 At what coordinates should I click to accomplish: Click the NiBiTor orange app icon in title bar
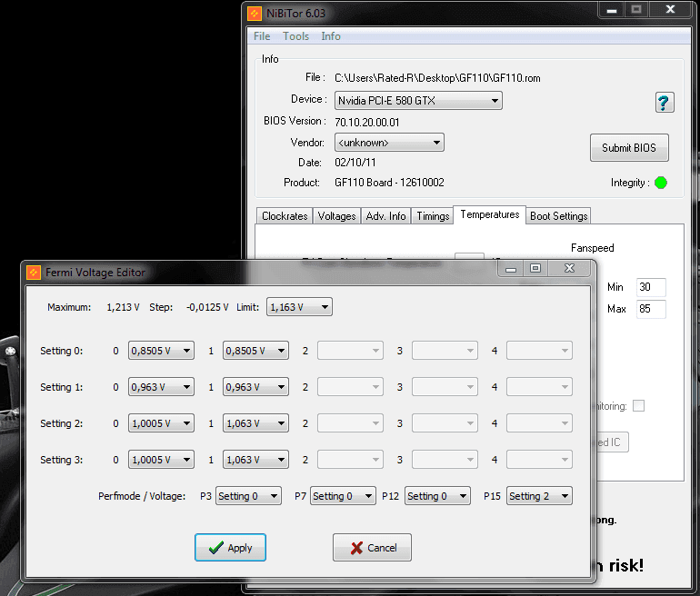coord(255,14)
